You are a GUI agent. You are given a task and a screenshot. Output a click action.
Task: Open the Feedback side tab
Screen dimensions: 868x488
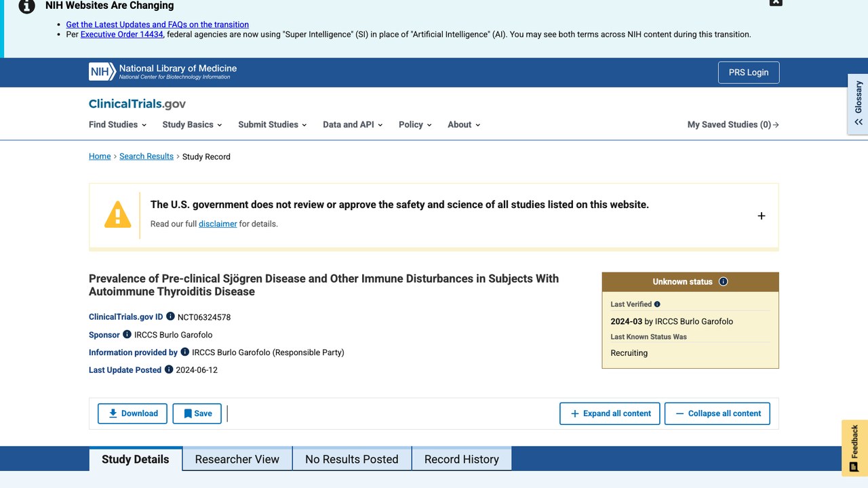pyautogui.click(x=854, y=447)
